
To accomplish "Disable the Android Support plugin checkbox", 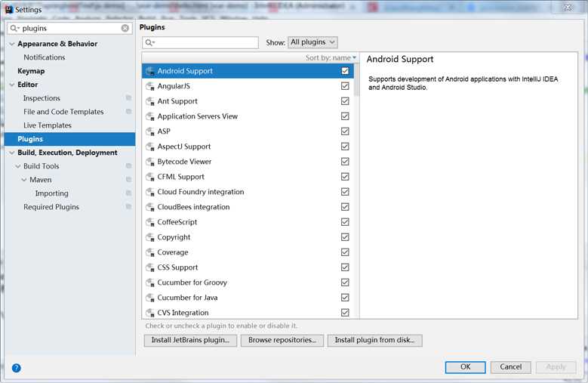I will click(x=345, y=71).
